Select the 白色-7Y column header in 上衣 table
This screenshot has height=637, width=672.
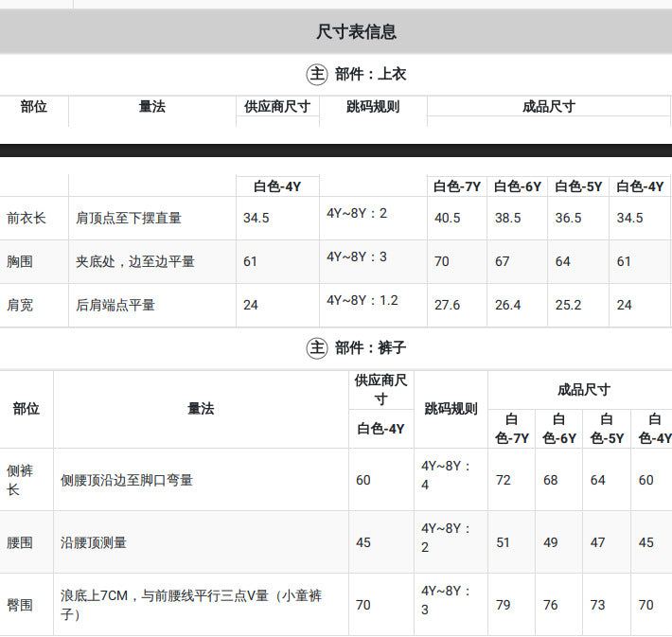(457, 186)
